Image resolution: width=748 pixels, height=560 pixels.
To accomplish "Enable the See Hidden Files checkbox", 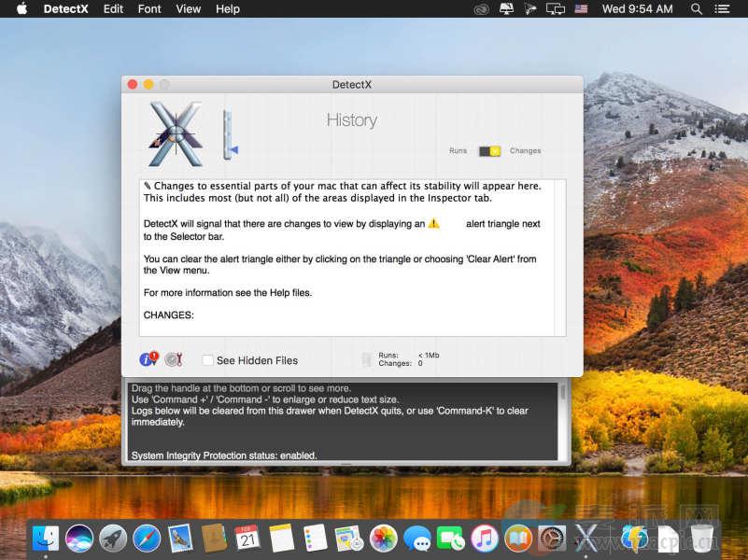I will 207,360.
